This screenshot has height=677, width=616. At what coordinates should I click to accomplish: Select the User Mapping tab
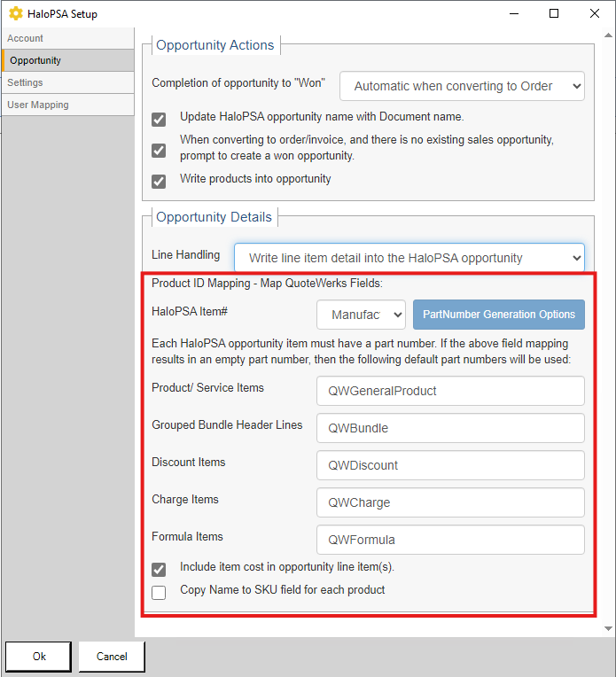68,105
